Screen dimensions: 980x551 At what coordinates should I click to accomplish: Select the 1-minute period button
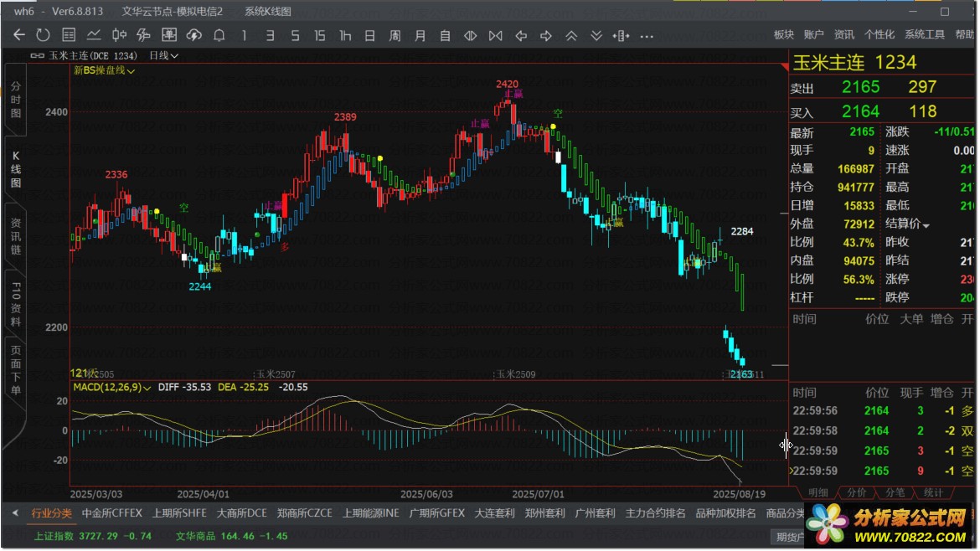tap(244, 36)
